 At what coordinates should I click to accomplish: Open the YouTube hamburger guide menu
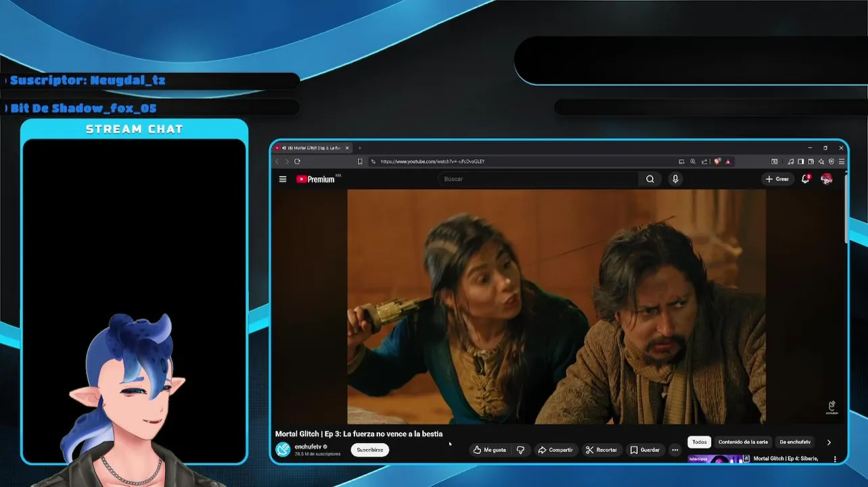[283, 179]
